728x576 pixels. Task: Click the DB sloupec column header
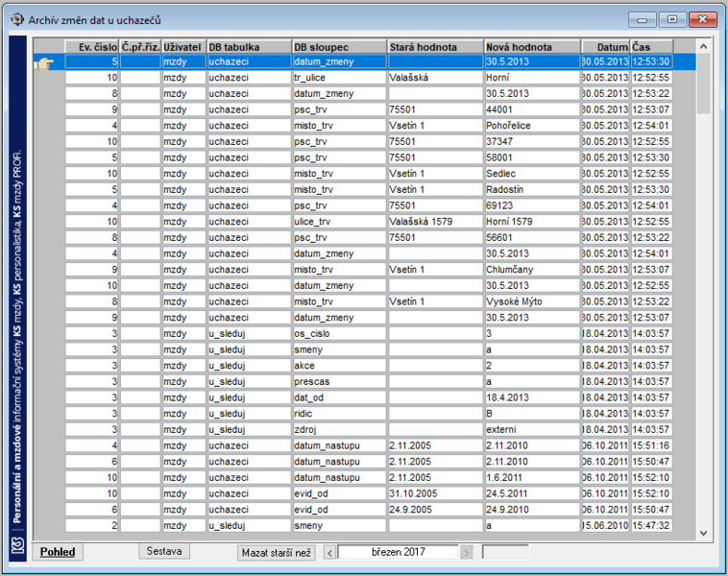339,47
